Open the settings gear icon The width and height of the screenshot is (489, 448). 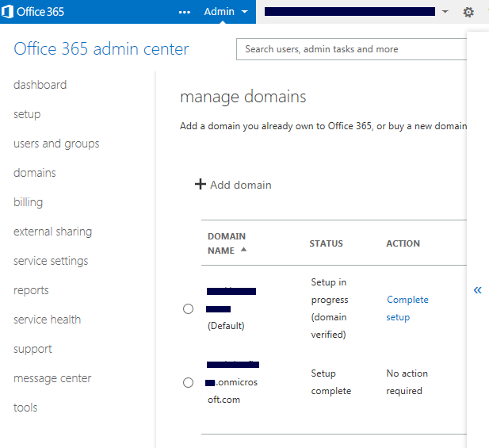[468, 12]
